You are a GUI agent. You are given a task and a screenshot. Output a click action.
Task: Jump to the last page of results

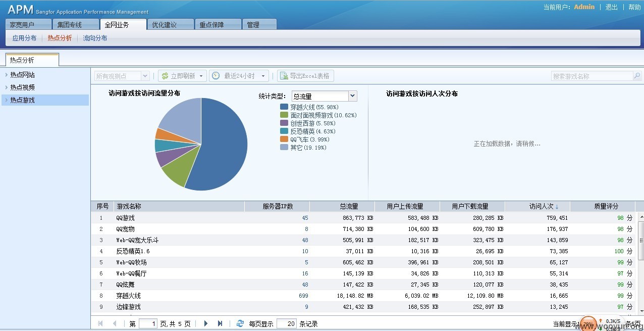pyautogui.click(x=220, y=323)
